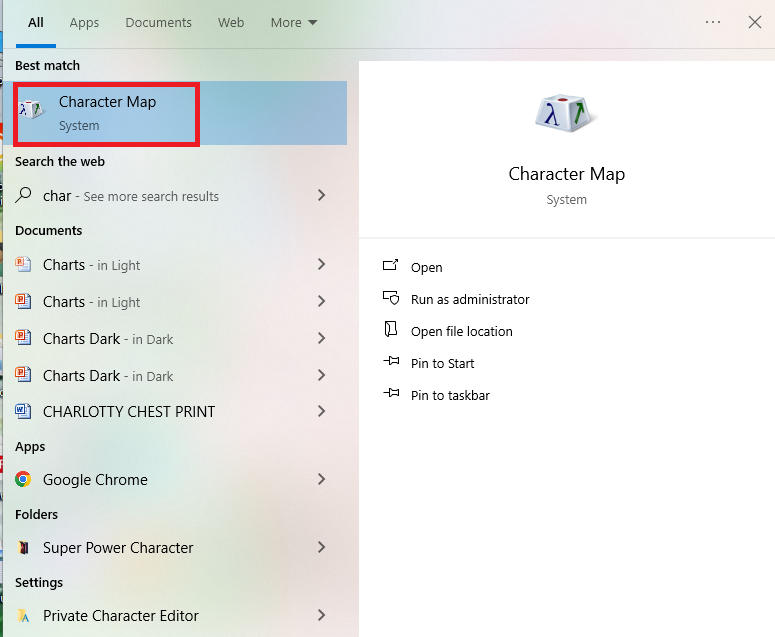The width and height of the screenshot is (775, 637).
Task: Switch to the Apps tab
Action: coord(84,23)
